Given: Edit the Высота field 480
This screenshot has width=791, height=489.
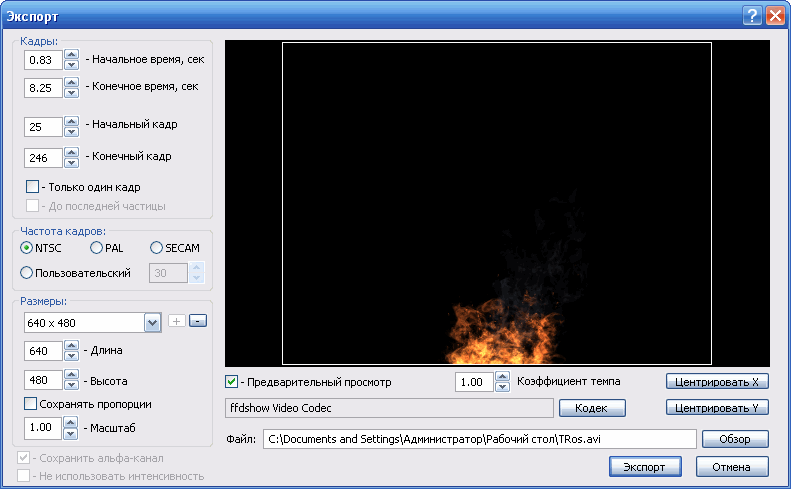Looking at the screenshot, I should click(x=43, y=380).
